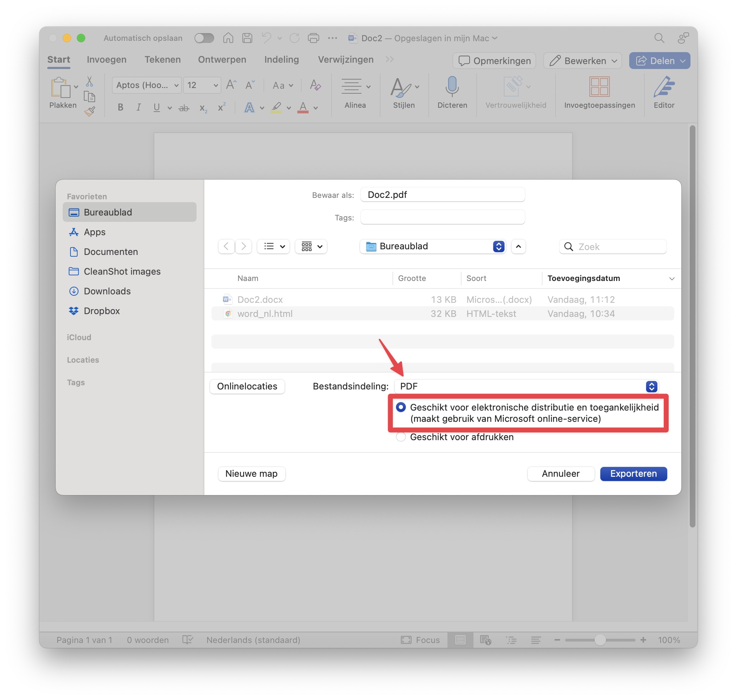Open the grouping grid dropdown
Screen dimensions: 737x700
(x=311, y=246)
